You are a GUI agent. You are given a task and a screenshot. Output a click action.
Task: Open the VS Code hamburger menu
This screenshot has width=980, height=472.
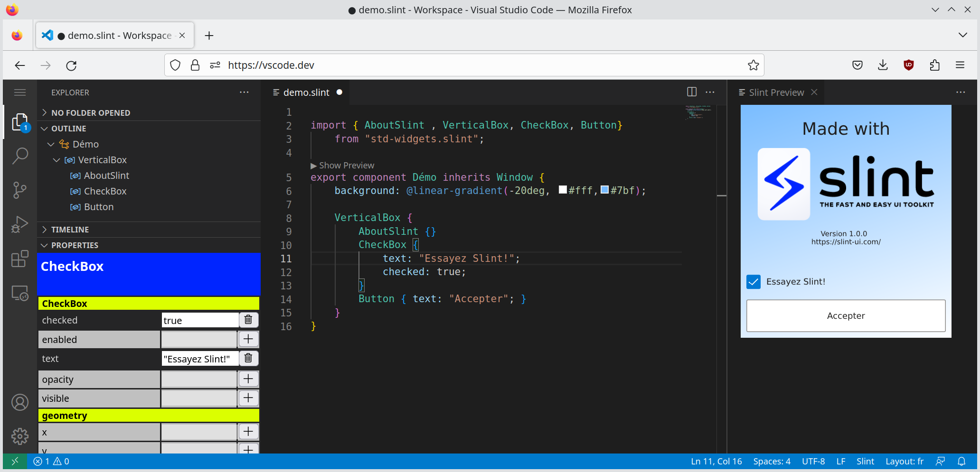(20, 93)
